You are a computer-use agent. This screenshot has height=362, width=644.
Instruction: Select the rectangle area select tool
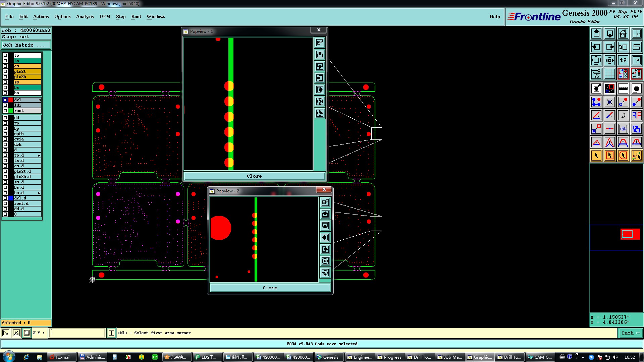coord(610,156)
